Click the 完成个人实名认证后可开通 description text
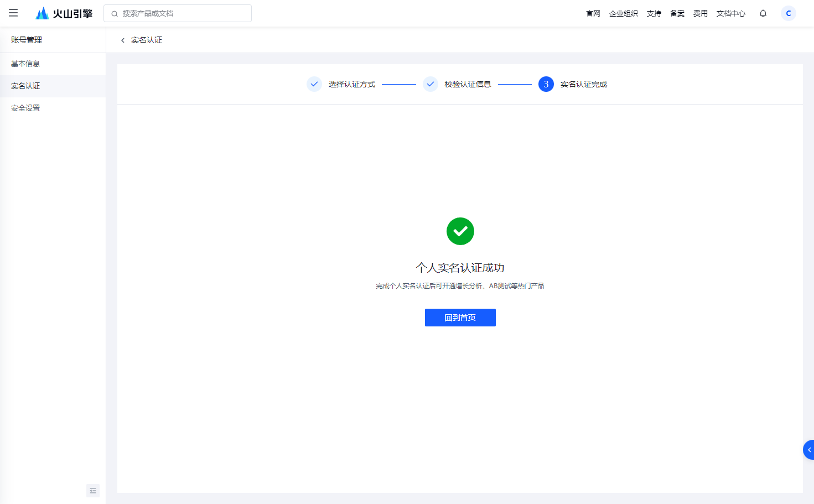This screenshot has width=814, height=504. point(460,286)
